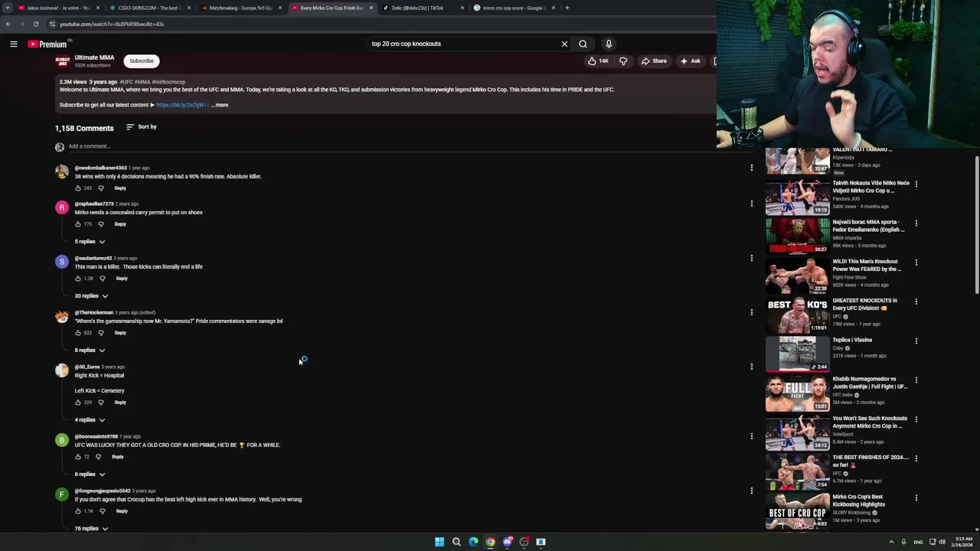This screenshot has height=551, width=980.
Task: Open the YouTube hamburger guide menu
Action: click(14, 44)
